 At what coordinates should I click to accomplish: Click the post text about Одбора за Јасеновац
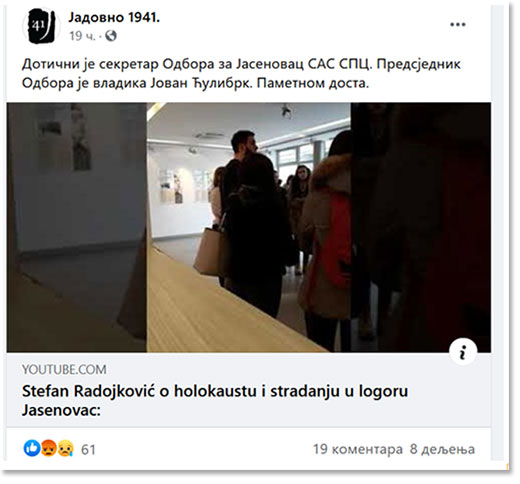pyautogui.click(x=243, y=74)
